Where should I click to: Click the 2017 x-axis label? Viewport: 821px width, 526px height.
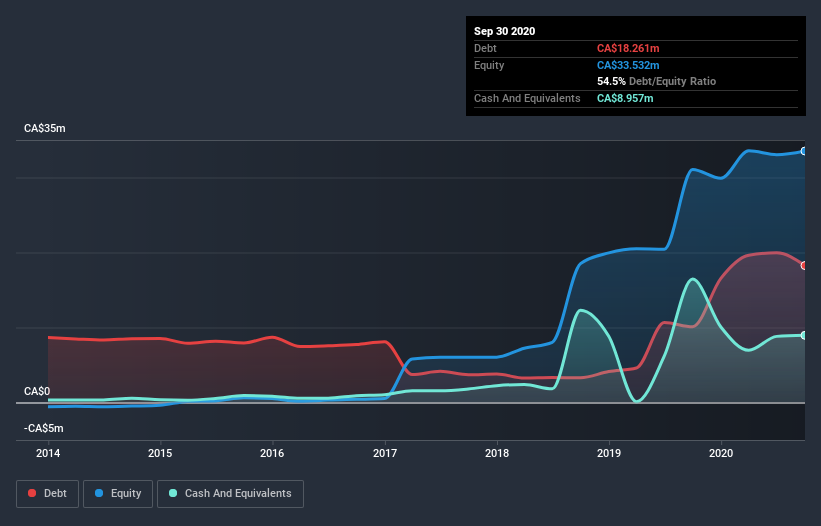[x=385, y=453]
